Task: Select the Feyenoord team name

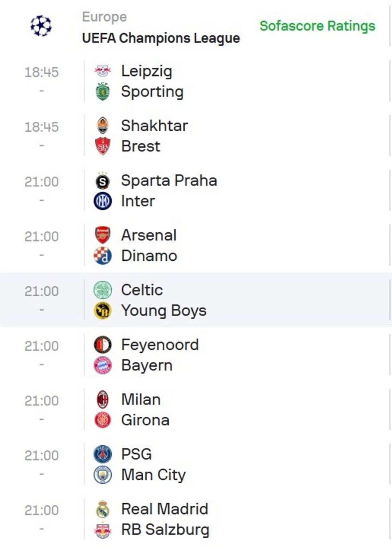Action: pos(160,345)
